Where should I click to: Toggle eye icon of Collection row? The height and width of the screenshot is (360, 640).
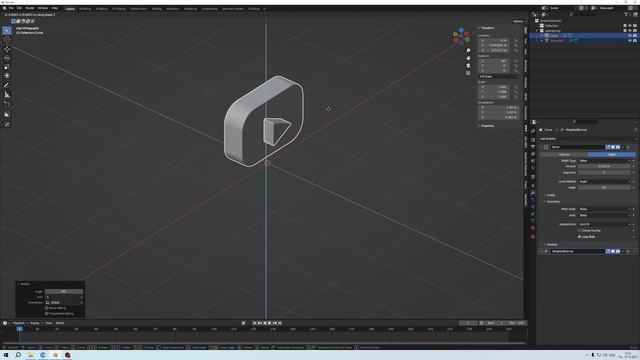pyautogui.click(x=630, y=26)
